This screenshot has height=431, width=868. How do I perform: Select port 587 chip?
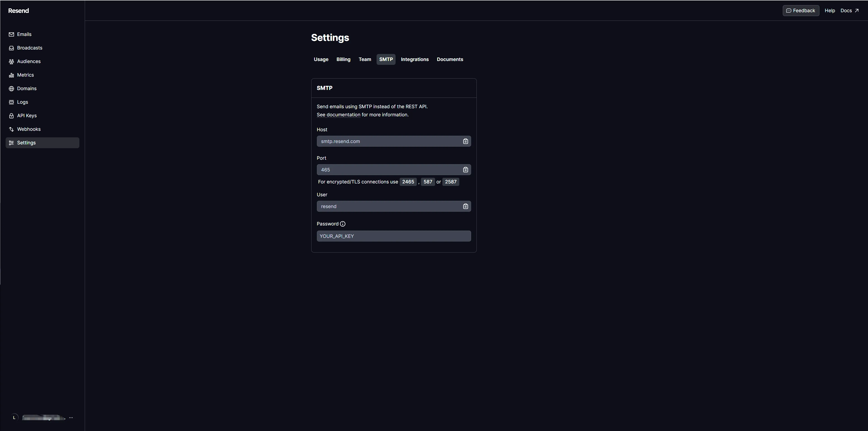(x=428, y=182)
